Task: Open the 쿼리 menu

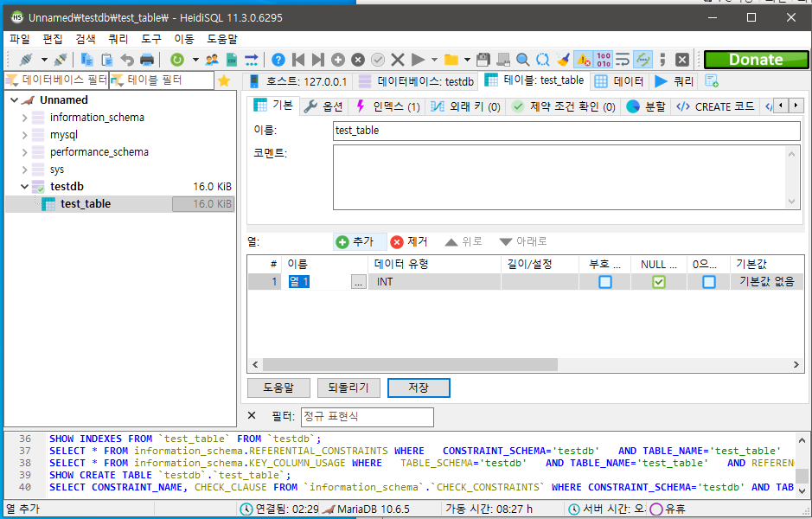Action: [118, 39]
